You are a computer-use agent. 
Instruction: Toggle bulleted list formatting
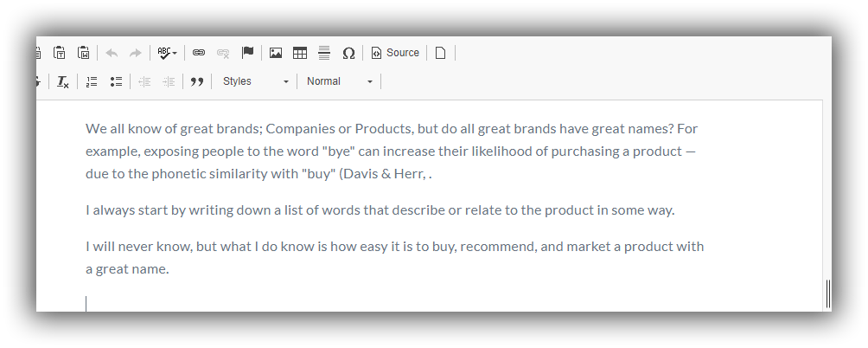click(x=116, y=81)
